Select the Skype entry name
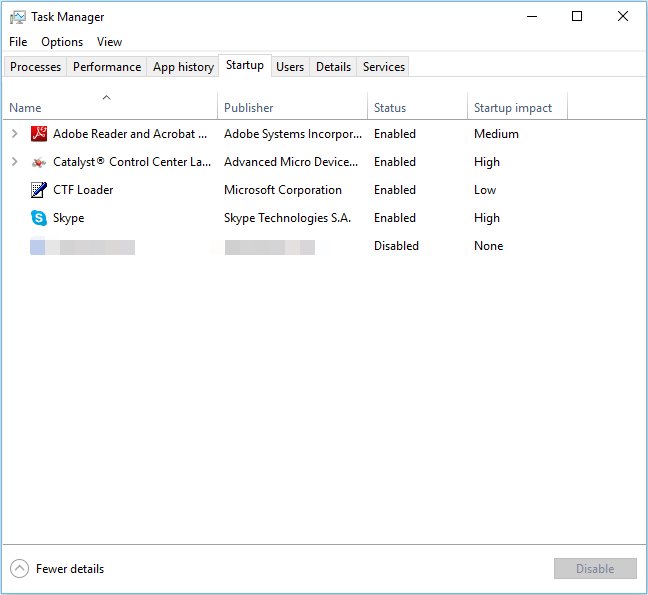Viewport: 648px width, 595px height. point(69,218)
